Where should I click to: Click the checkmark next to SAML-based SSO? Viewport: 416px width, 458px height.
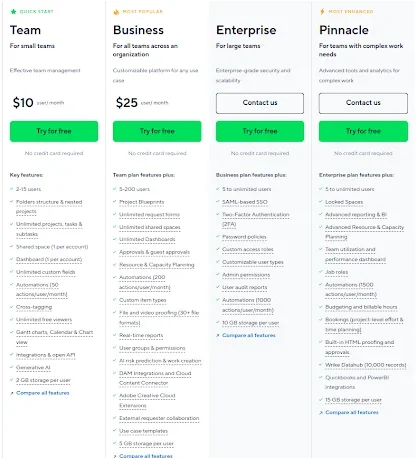(x=218, y=202)
